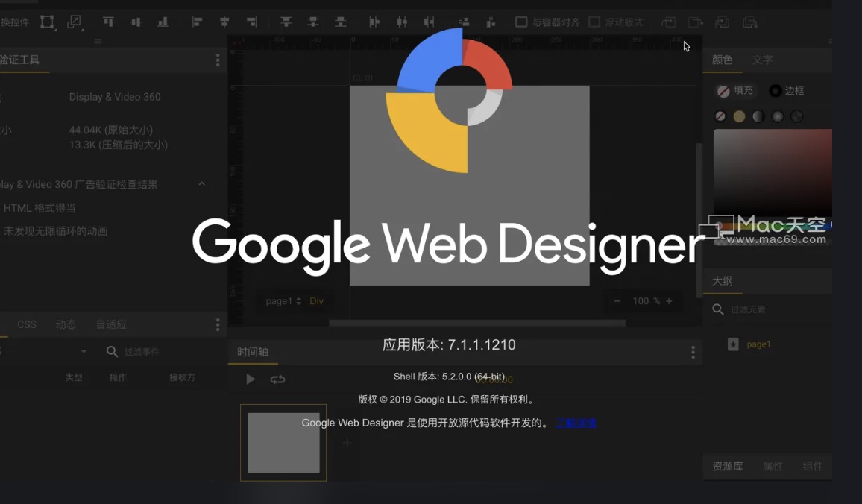Switch to the 文字 tab

[x=763, y=60]
